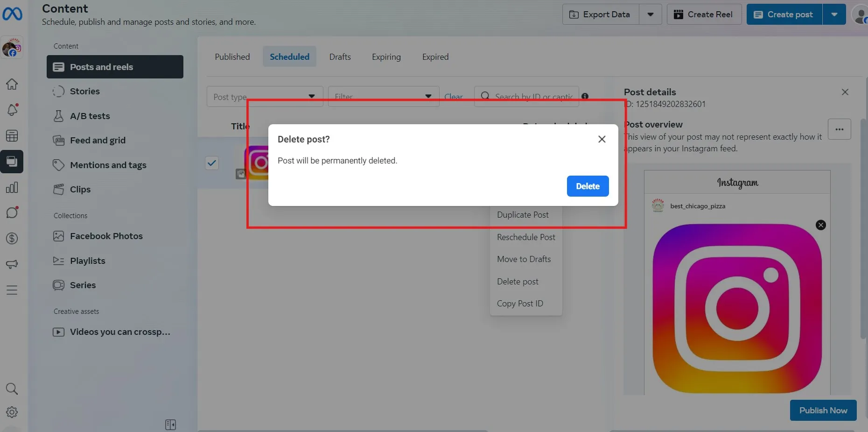Open Playlists collection
The height and width of the screenshot is (432, 868).
115,261
